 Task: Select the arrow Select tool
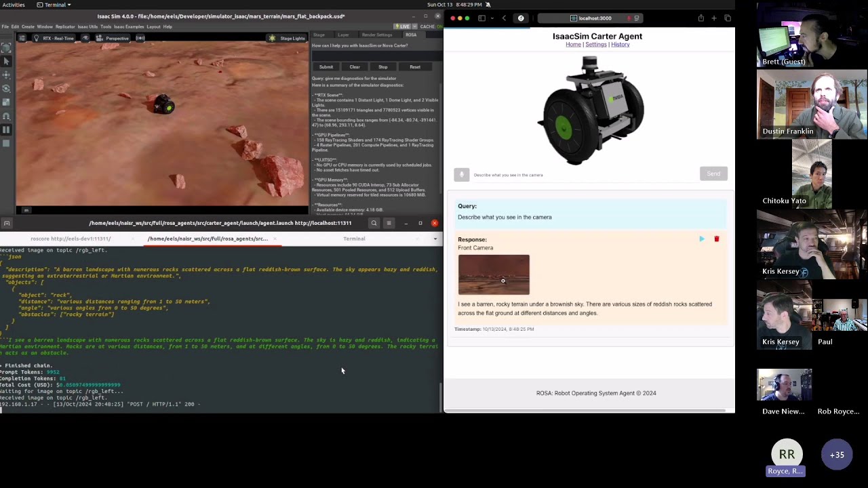(x=6, y=61)
